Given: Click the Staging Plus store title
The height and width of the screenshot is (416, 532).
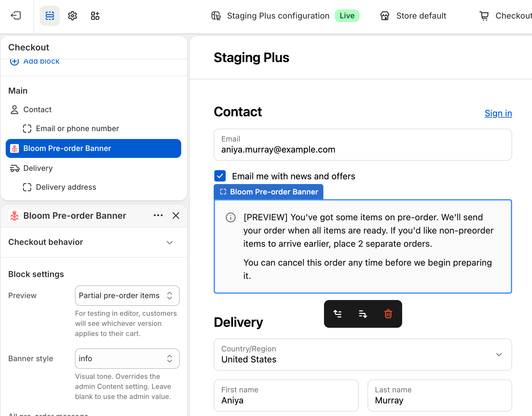Looking at the screenshot, I should tap(252, 58).
